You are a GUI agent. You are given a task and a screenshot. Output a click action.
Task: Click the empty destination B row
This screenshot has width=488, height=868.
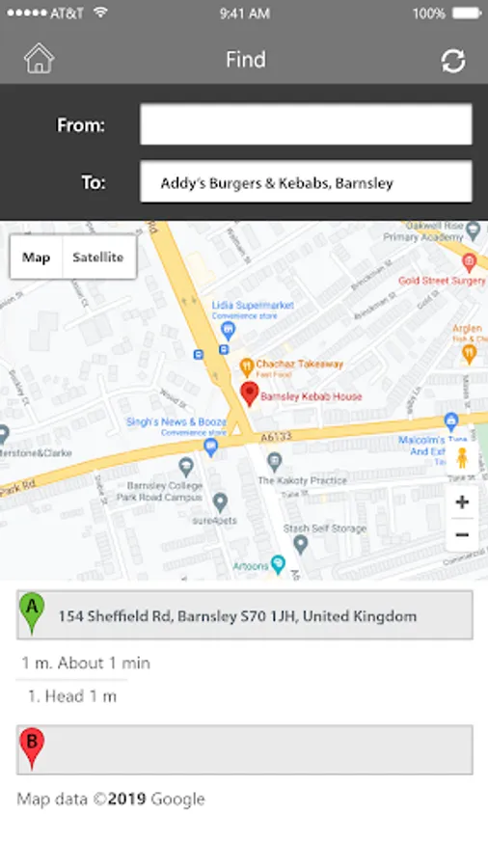pyautogui.click(x=245, y=749)
